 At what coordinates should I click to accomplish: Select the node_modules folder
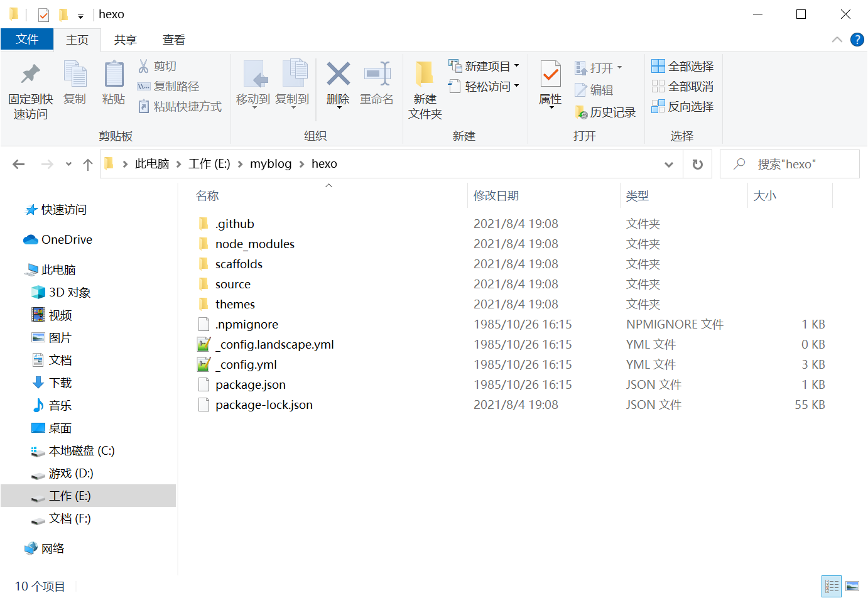[x=255, y=244]
